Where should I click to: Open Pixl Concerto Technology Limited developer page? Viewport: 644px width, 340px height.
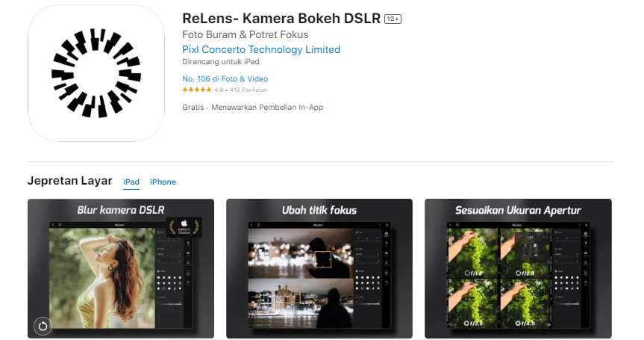click(x=261, y=49)
